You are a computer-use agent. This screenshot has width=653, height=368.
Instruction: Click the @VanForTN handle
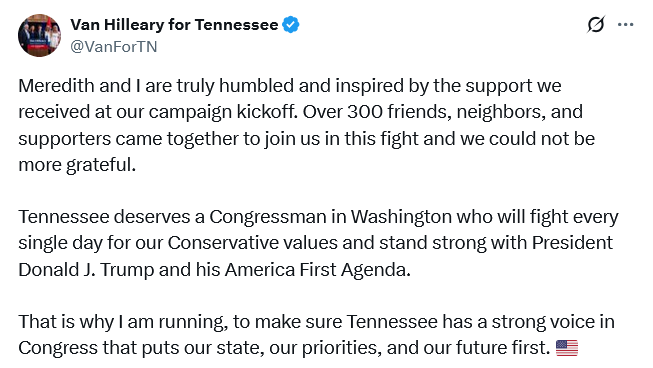(114, 47)
